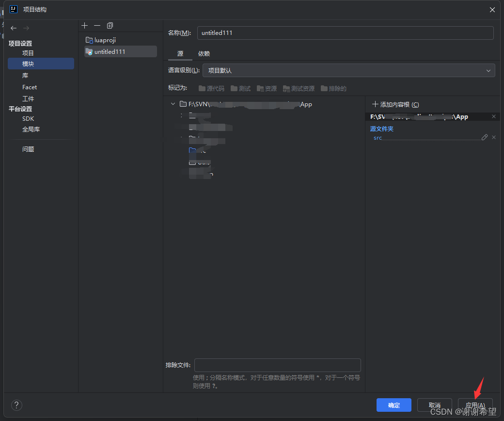Mark selected folder as 测试
This screenshot has width=504, height=421.
(240, 88)
